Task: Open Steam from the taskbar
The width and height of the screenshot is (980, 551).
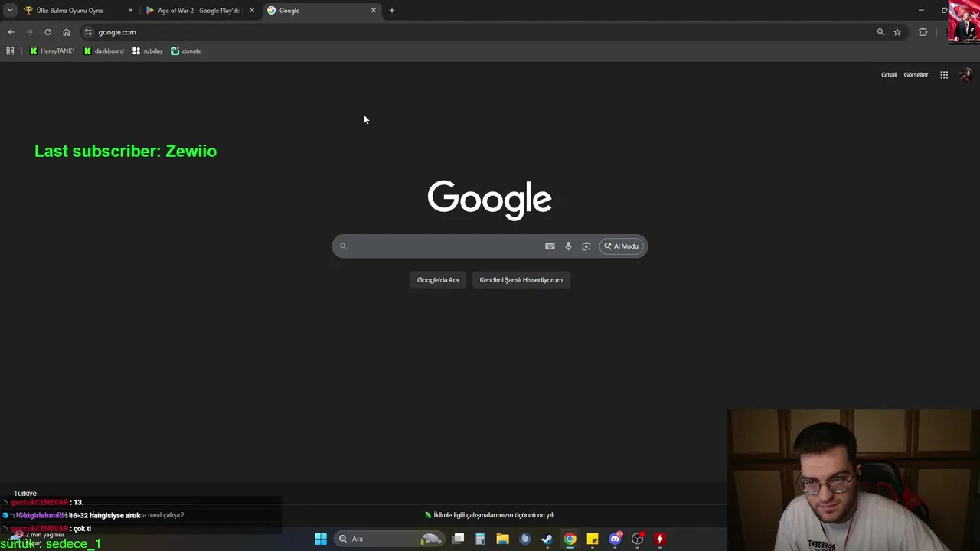Action: click(x=547, y=539)
